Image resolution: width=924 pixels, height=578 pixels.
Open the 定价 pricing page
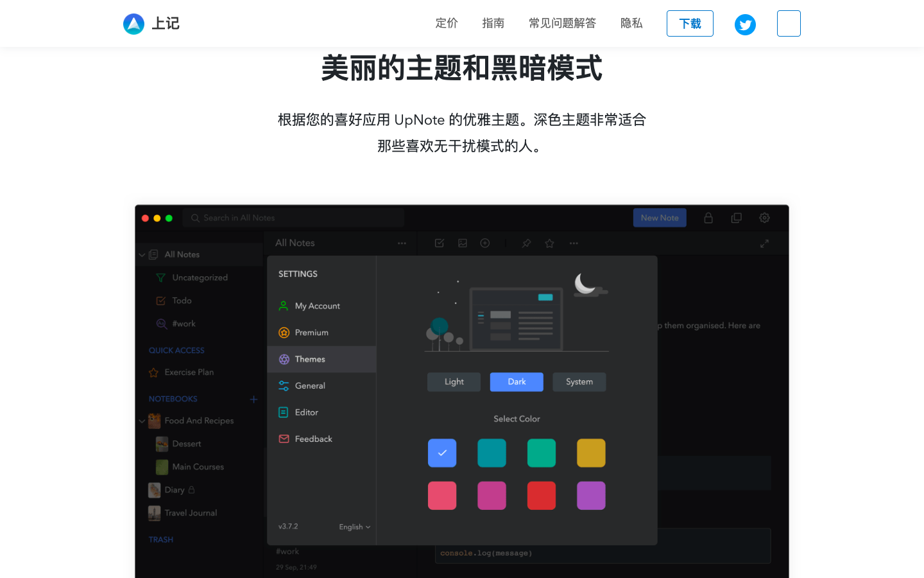point(447,23)
